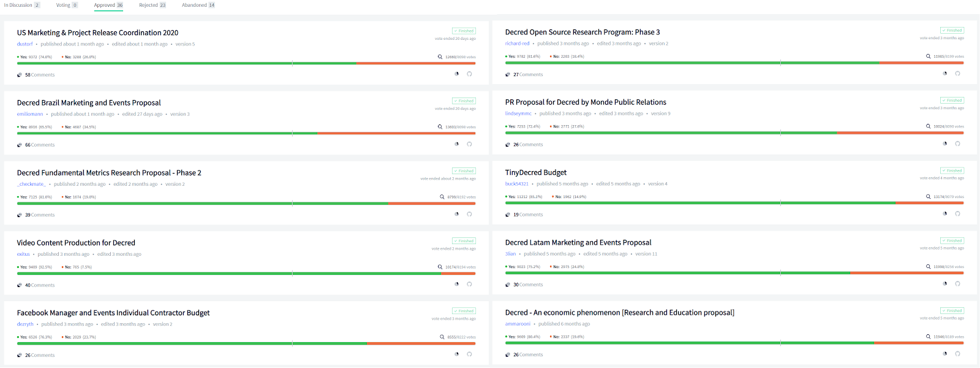Open GitHub icon on Facebook Manager proposal
This screenshot has height=368, width=980.
pyautogui.click(x=469, y=354)
